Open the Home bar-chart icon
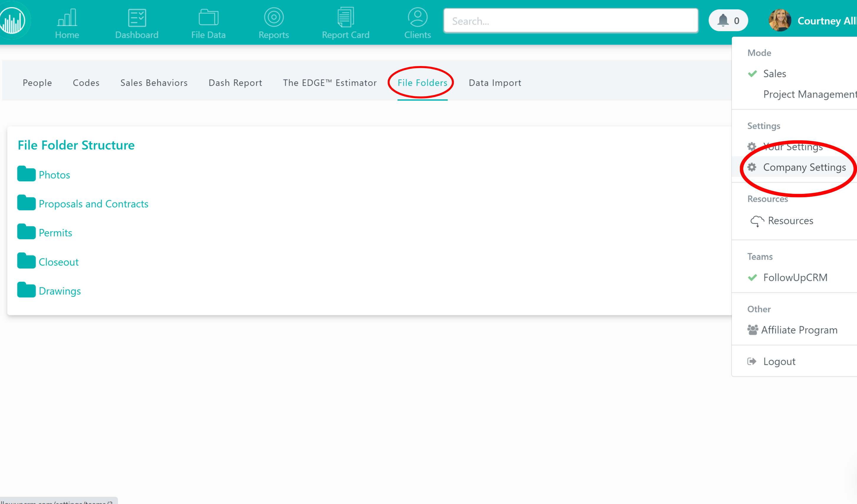857x504 pixels. [x=67, y=17]
